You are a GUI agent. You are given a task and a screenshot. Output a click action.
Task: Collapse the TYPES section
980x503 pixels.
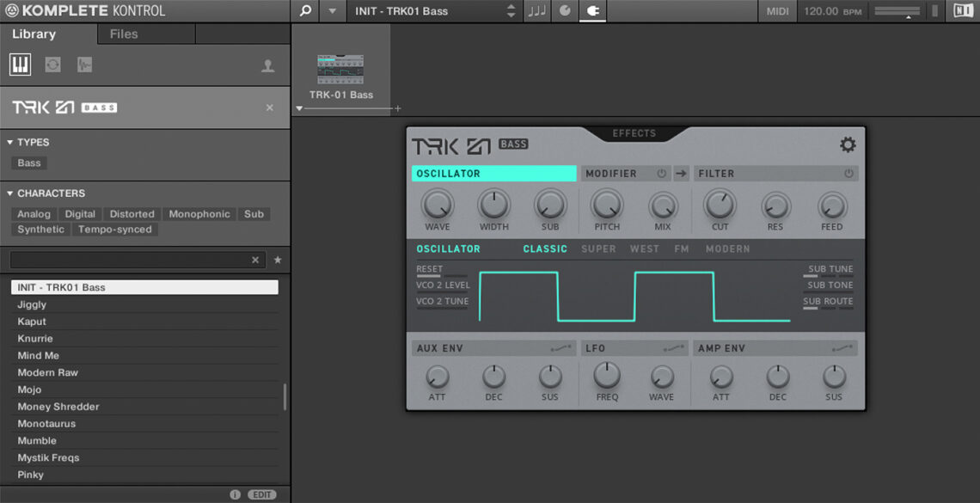pos(9,142)
